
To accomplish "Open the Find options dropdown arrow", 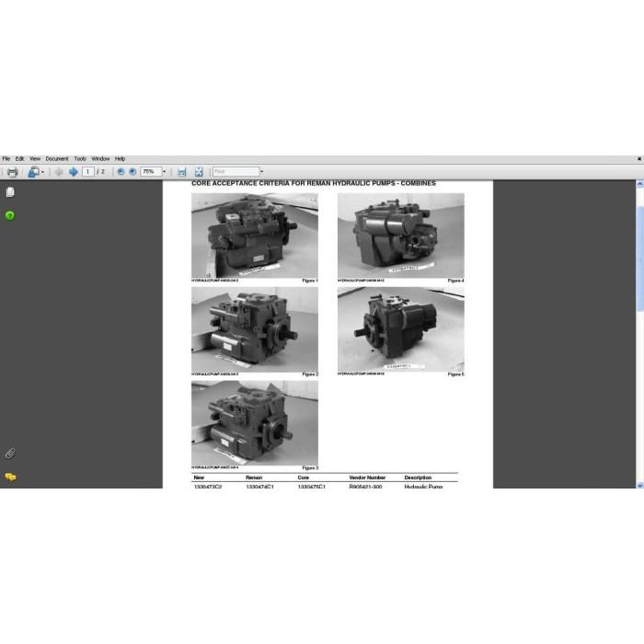I will [262, 172].
